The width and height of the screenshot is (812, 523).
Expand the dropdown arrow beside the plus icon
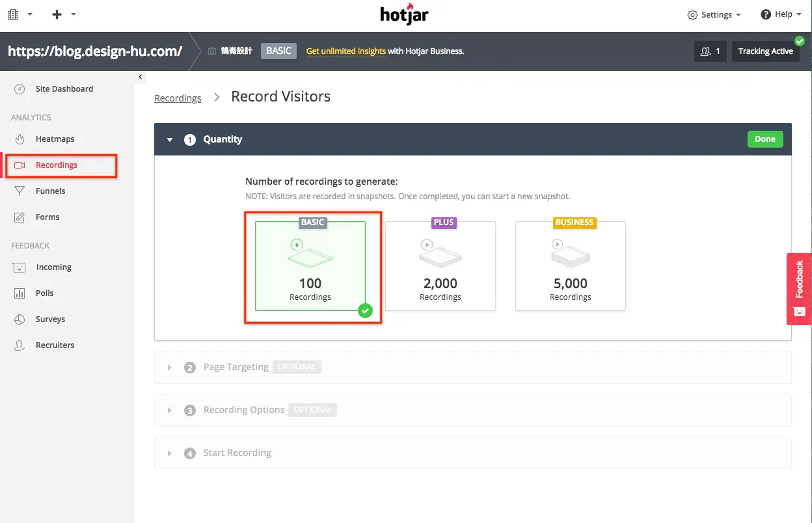tap(74, 14)
